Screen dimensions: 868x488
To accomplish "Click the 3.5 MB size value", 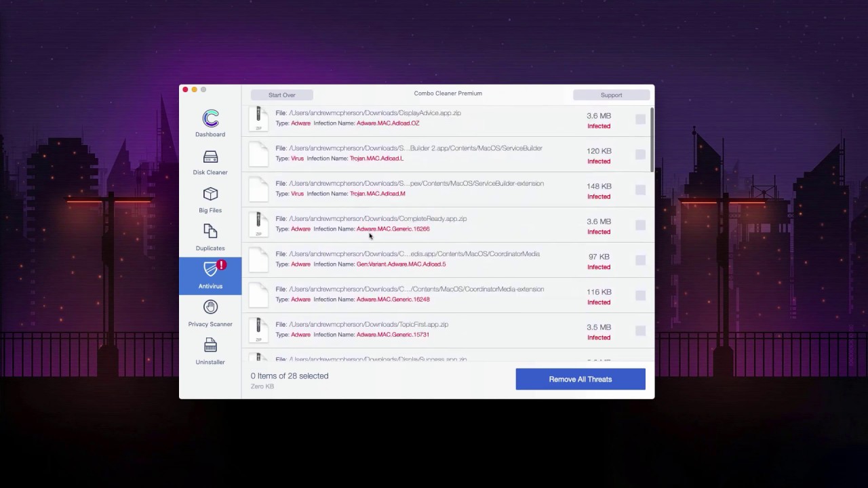I will pyautogui.click(x=599, y=327).
